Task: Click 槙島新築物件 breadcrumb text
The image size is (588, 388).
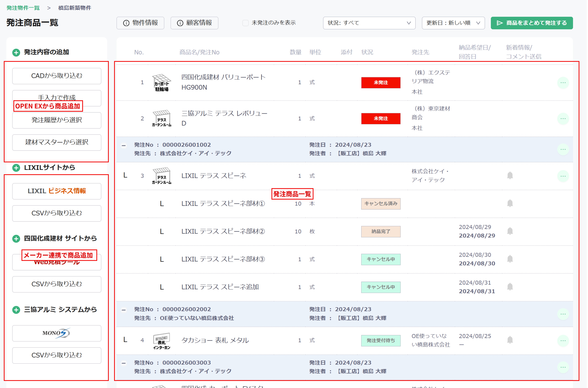Action: 74,8
